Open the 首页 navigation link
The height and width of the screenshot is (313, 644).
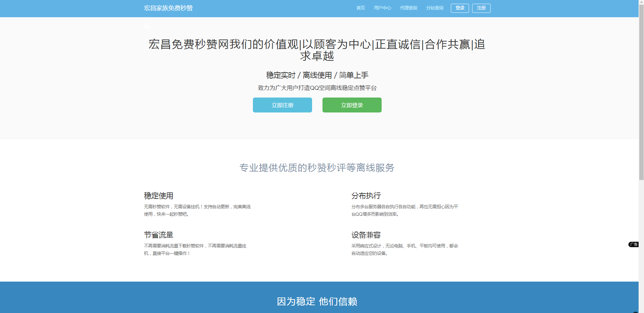[x=361, y=8]
